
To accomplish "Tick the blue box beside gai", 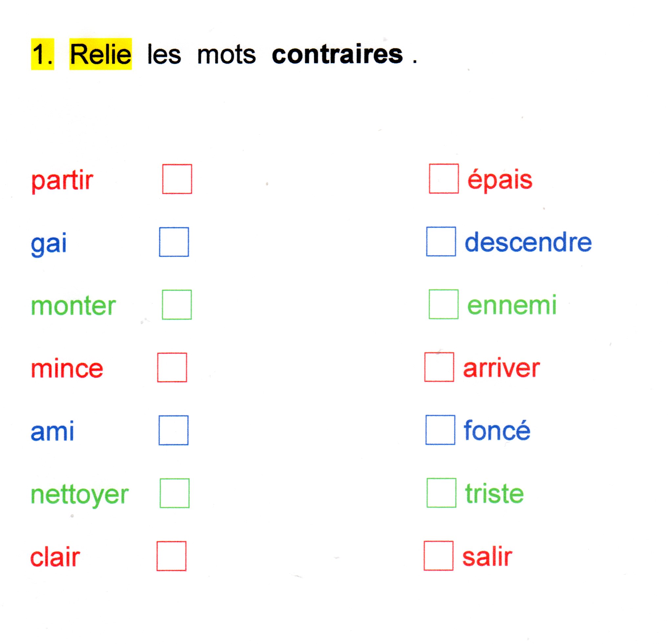I will [174, 242].
